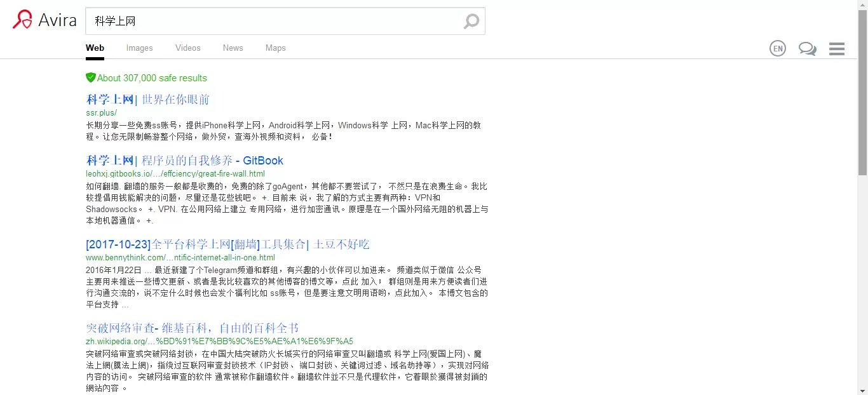Switch to the Videos tab
The width and height of the screenshot is (868, 395).
coord(187,48)
